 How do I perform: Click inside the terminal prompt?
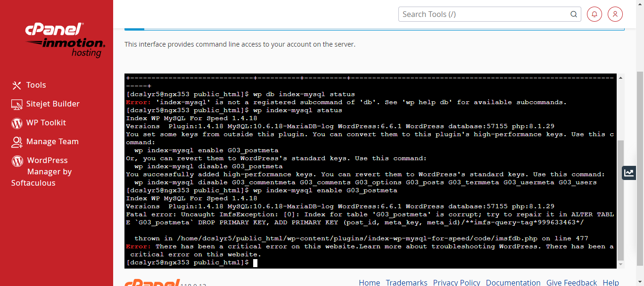pyautogui.click(x=255, y=262)
